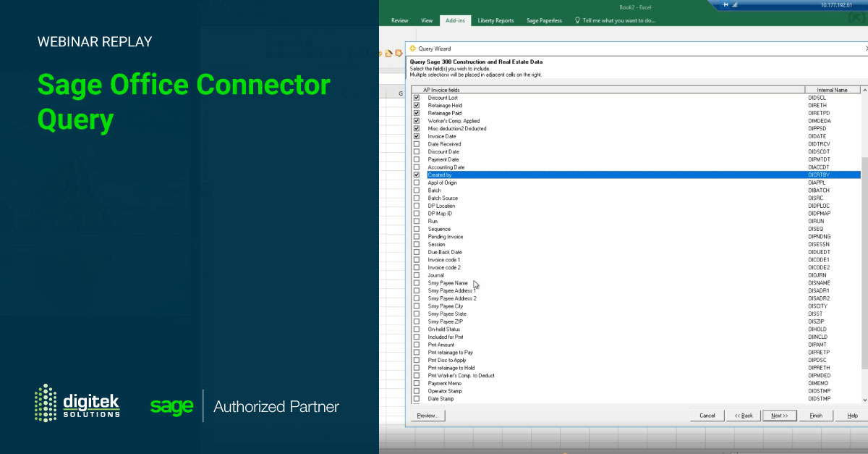The height and width of the screenshot is (454, 868).
Task: Select the DP Location row
Action: 637,206
